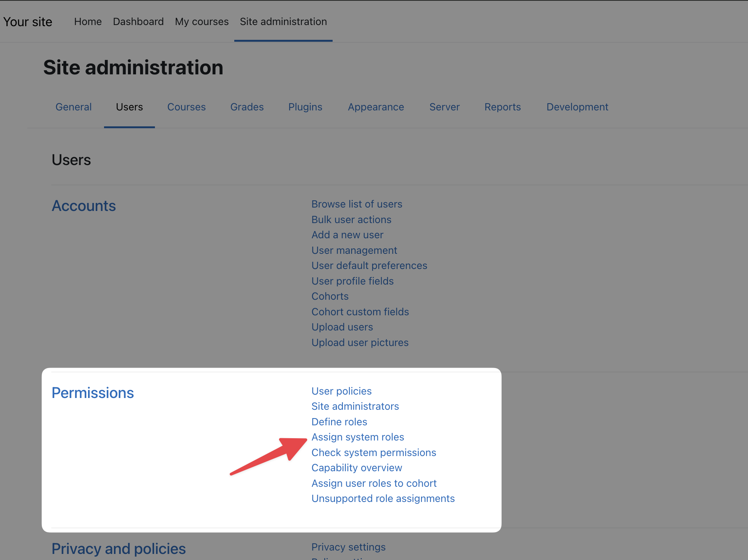Select the Development tab
The image size is (748, 560).
pos(577,107)
